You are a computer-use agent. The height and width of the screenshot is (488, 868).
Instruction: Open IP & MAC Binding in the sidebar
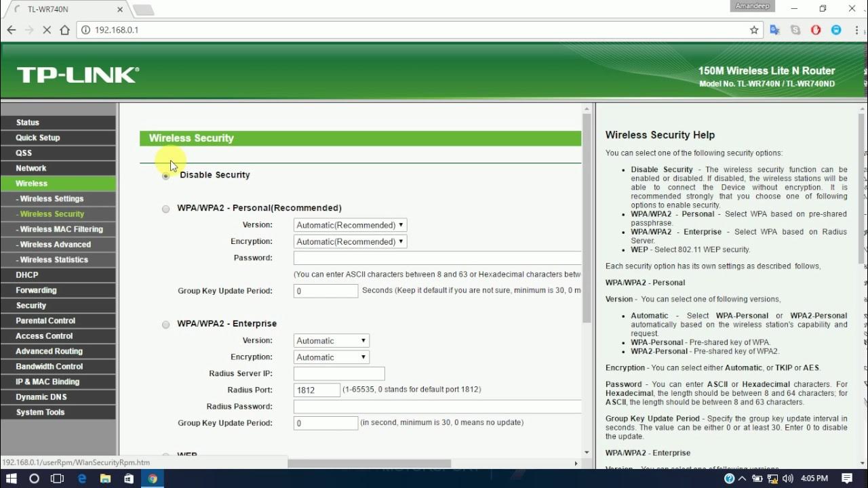click(58, 382)
